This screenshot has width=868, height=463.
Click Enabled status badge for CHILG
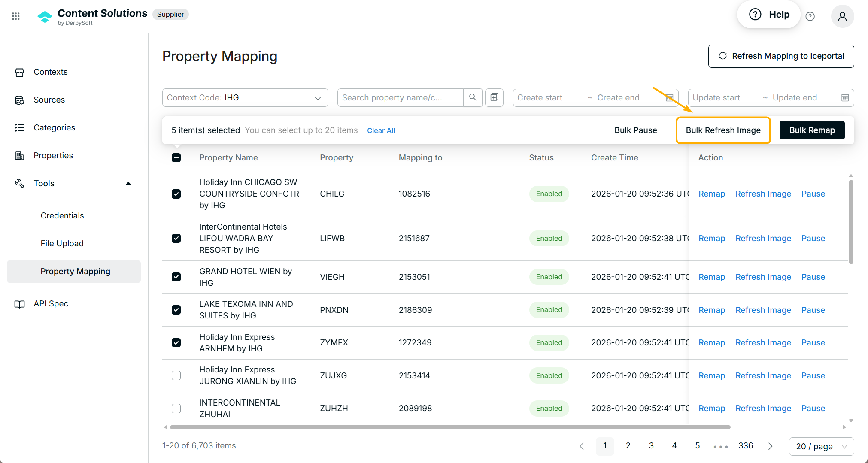tap(549, 194)
